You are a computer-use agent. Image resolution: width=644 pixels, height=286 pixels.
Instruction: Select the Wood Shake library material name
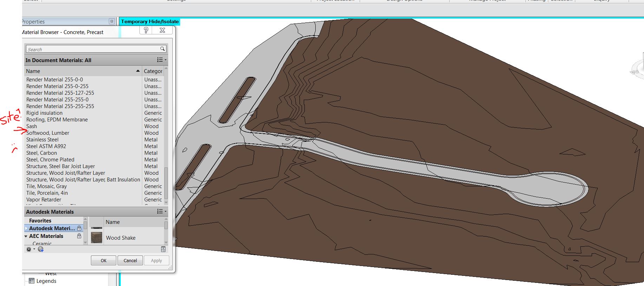[x=121, y=238]
